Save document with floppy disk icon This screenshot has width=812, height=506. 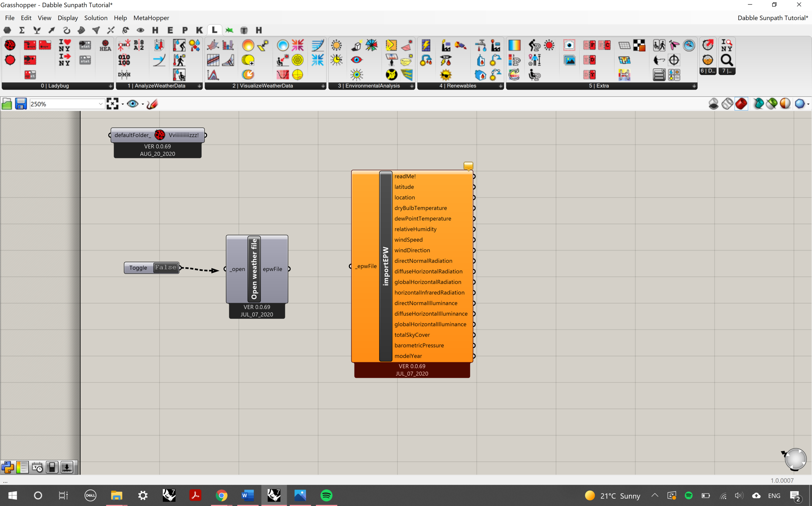click(x=21, y=104)
